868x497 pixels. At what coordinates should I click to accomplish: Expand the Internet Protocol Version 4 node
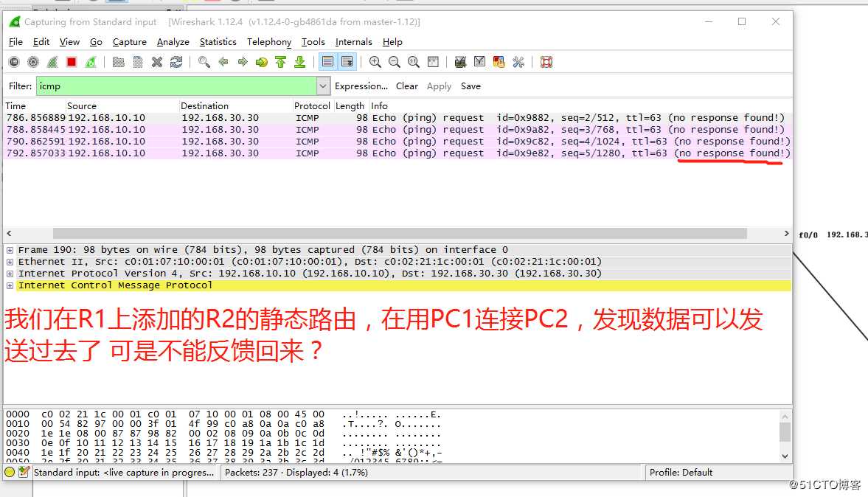pyautogui.click(x=10, y=274)
